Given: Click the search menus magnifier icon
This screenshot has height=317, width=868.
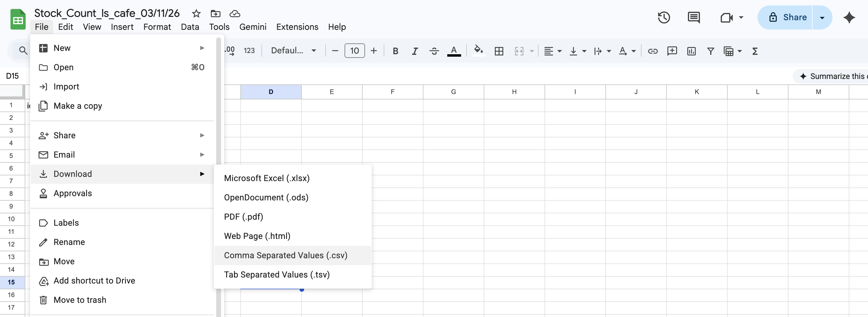Looking at the screenshot, I should 23,51.
